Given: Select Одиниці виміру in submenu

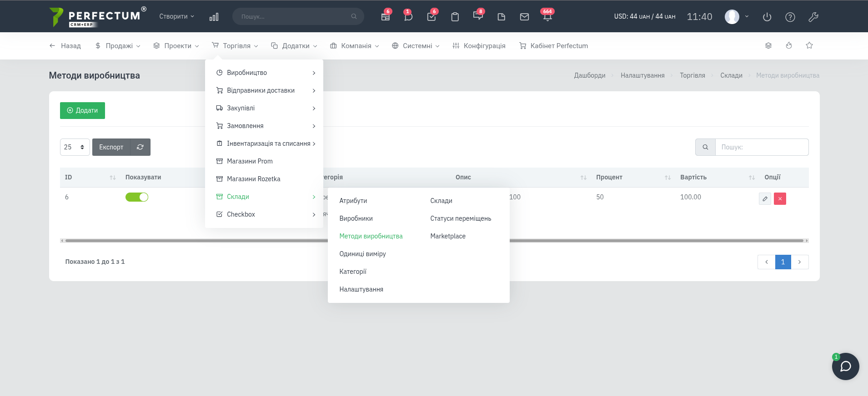Looking at the screenshot, I should coord(363,254).
